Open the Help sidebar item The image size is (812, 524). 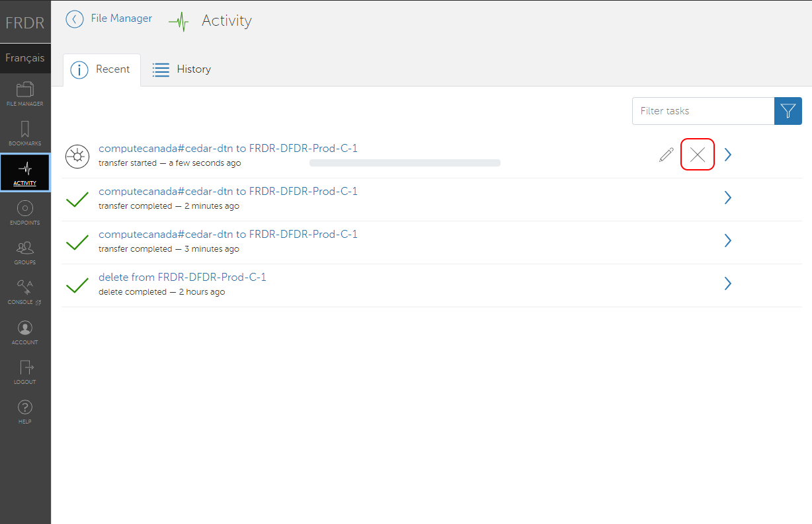[25, 411]
